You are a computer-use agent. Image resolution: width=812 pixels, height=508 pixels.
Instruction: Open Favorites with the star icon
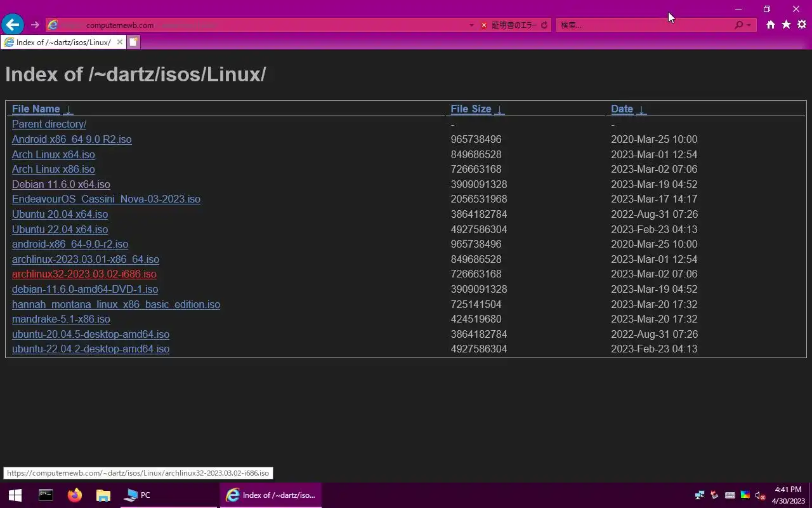[x=787, y=25]
